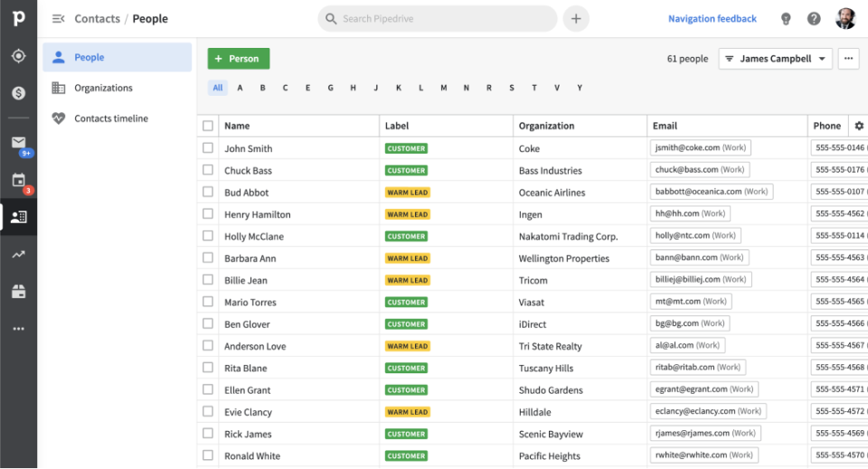Click phone number 555-555-4569
Screen dimensions: 868x469
point(839,433)
